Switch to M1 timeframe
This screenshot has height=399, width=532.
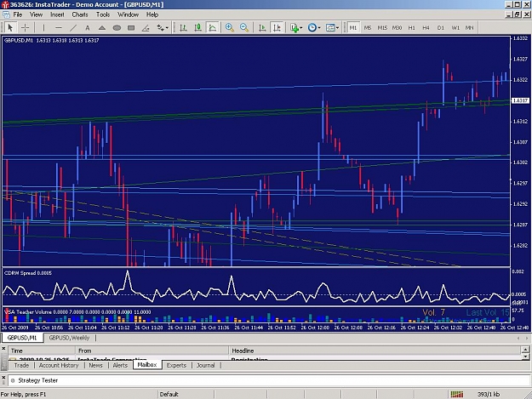[x=353, y=28]
